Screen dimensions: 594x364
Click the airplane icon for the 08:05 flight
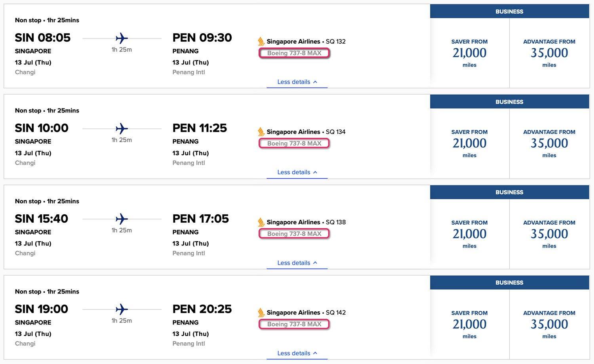pos(122,38)
